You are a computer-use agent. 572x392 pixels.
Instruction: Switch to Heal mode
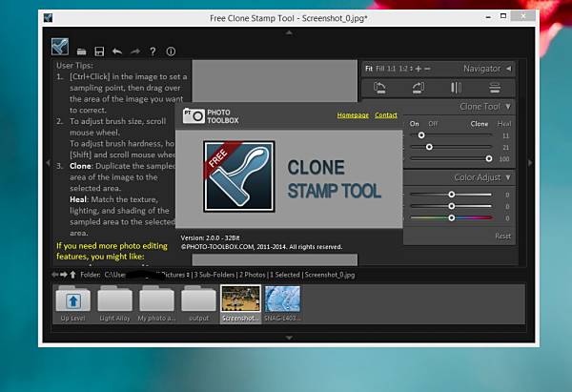(504, 124)
